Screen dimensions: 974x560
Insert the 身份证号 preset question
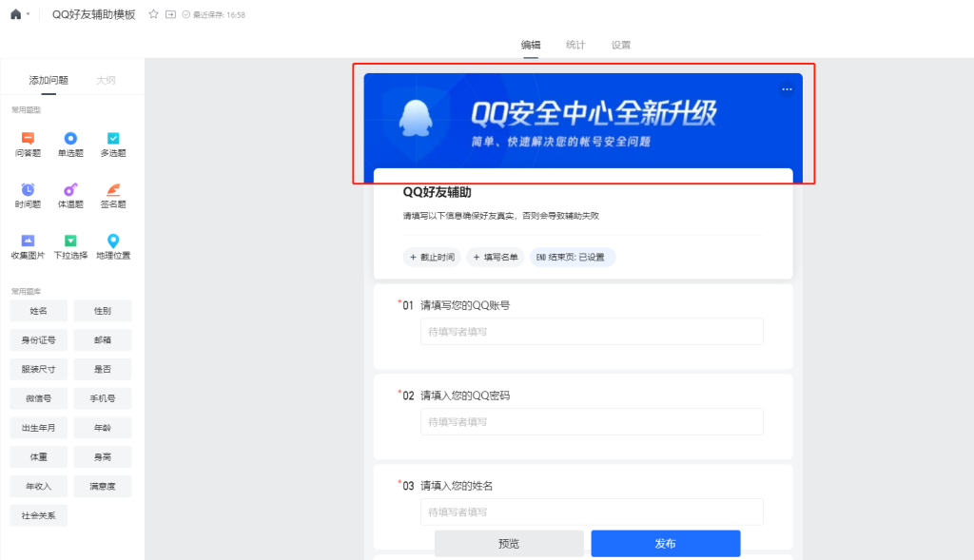click(38, 339)
